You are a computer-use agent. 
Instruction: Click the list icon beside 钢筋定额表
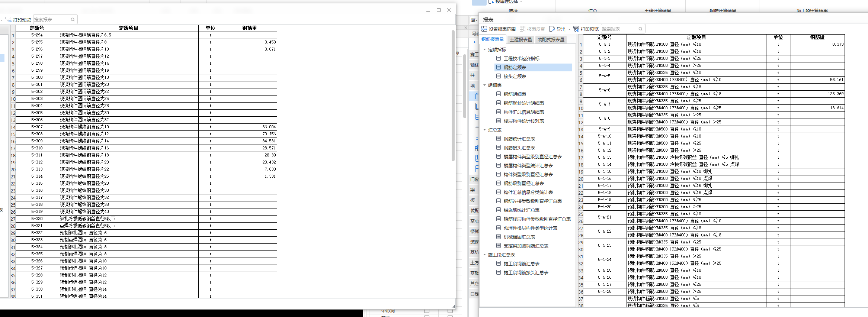tap(499, 67)
